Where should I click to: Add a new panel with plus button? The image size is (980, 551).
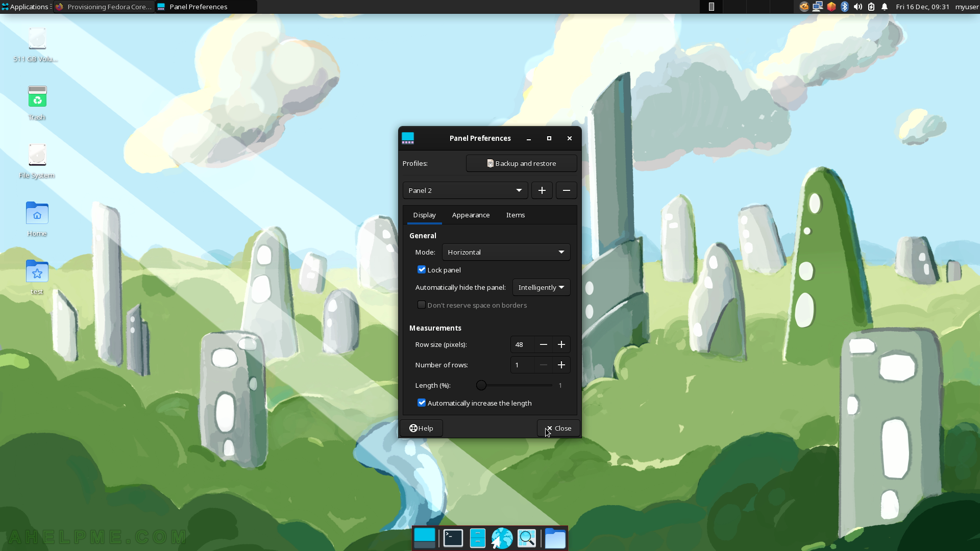[x=542, y=190]
